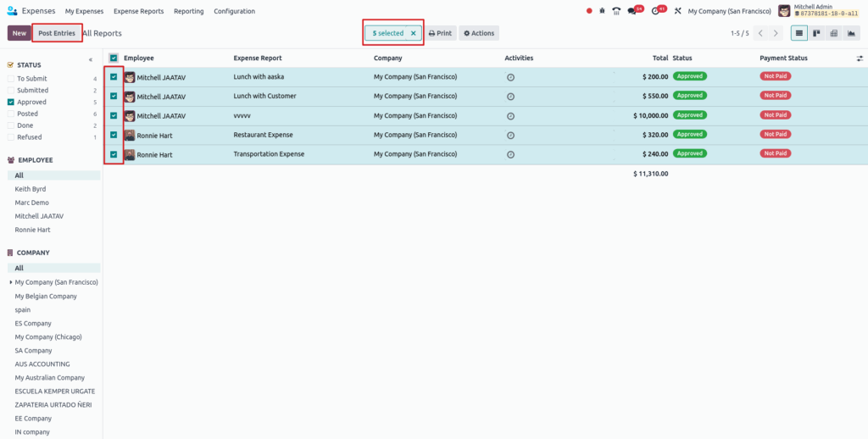Clear the selection with the X
The image size is (868, 439).
coord(413,33)
